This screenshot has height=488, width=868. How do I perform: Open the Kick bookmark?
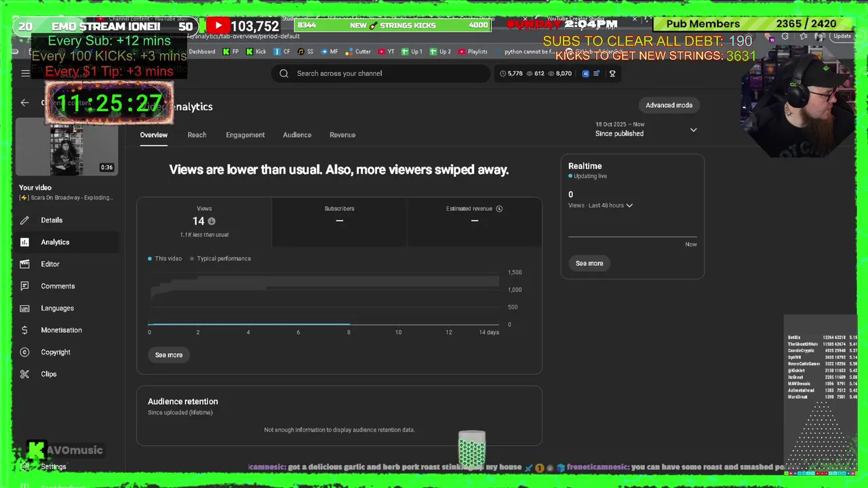tap(256, 52)
